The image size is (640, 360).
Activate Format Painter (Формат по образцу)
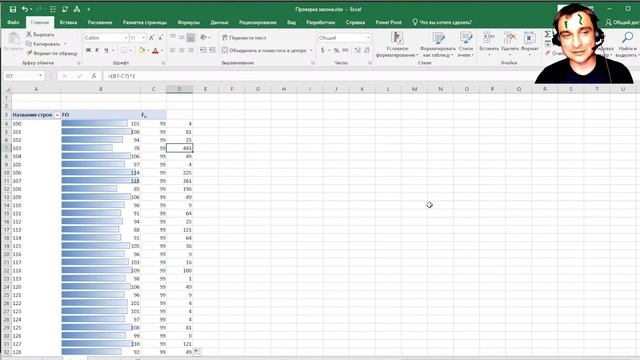tap(51, 53)
